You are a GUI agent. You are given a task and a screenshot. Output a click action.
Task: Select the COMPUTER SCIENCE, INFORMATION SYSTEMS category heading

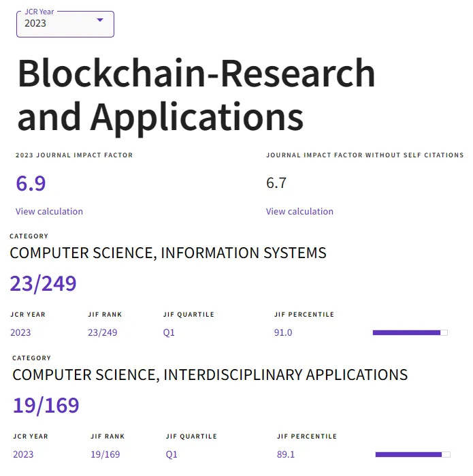pos(168,253)
